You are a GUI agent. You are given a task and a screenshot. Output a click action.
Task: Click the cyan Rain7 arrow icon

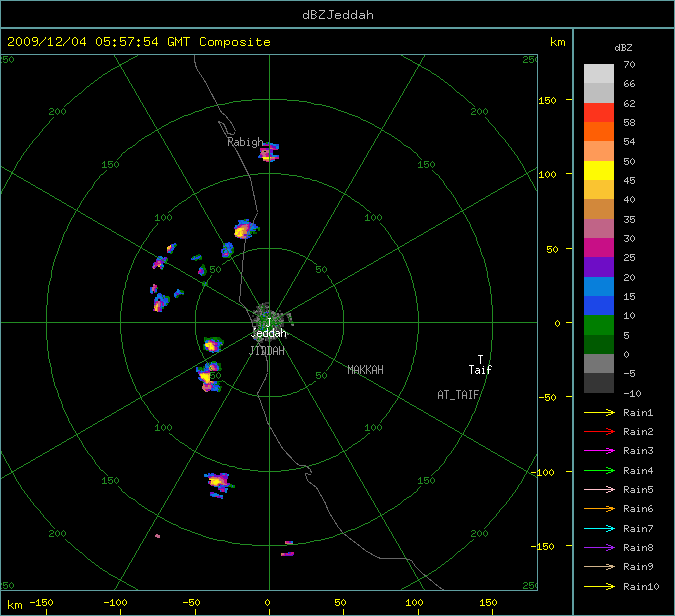tap(599, 528)
